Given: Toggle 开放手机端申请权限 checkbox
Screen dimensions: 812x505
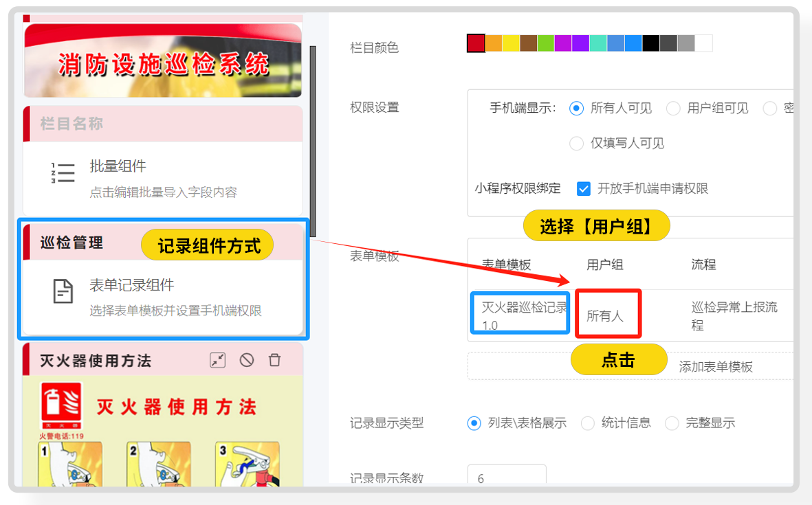Looking at the screenshot, I should tap(584, 188).
